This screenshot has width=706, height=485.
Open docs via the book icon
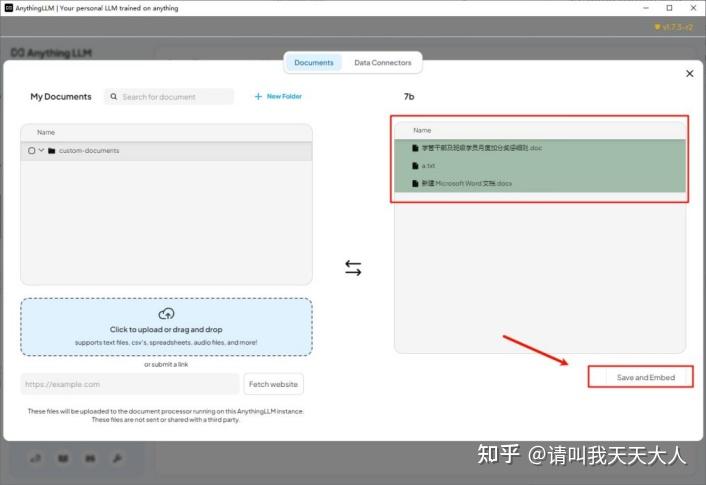tap(63, 458)
